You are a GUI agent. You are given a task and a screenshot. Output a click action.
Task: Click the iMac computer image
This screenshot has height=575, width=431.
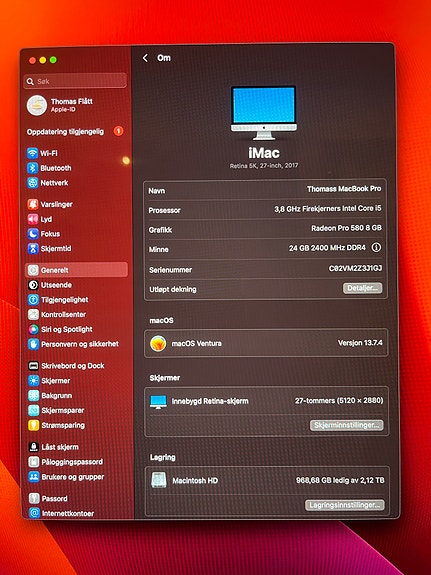coord(264,113)
